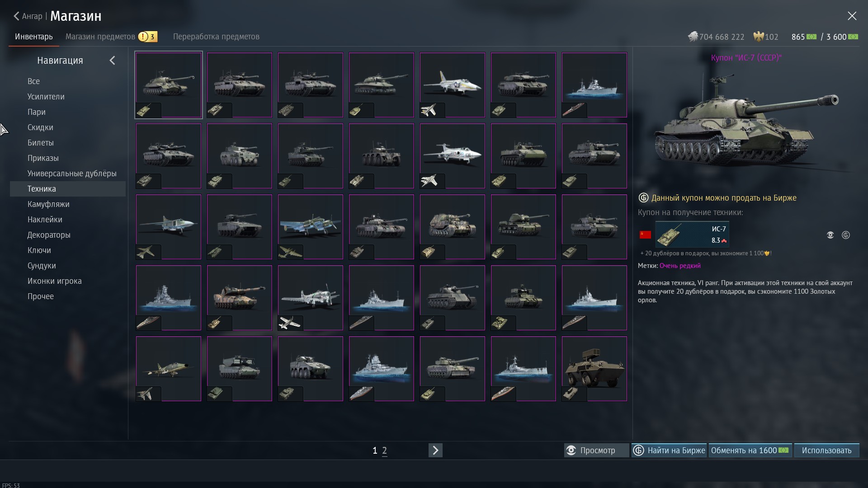Go to inventory page 2
The height and width of the screenshot is (488, 868).
click(x=384, y=450)
